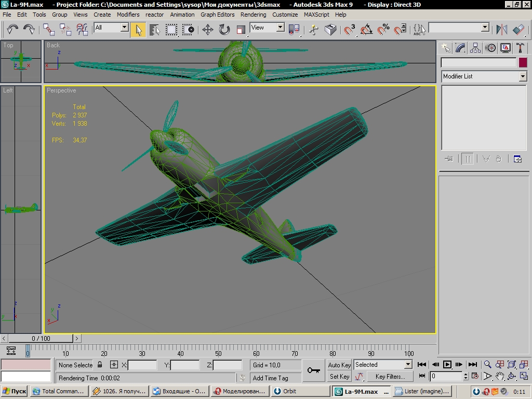The height and width of the screenshot is (399, 532).
Task: Open the Utilities hammer panel
Action: 520,48
